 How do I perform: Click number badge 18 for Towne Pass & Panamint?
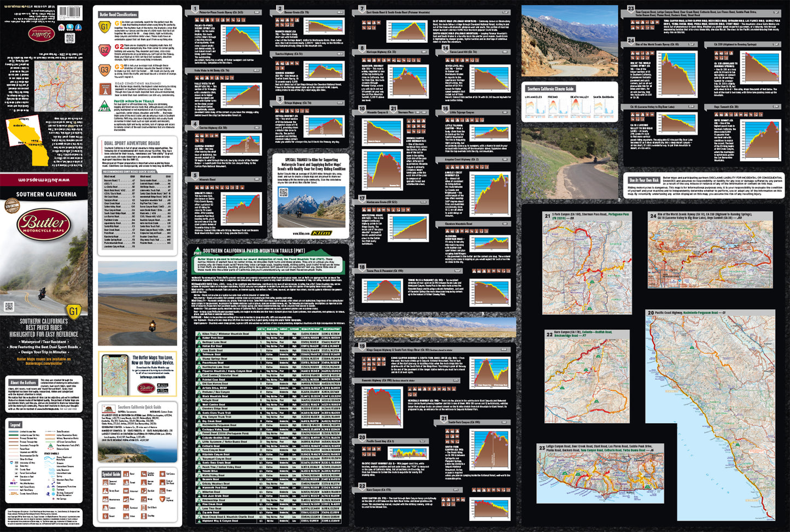tap(362, 267)
